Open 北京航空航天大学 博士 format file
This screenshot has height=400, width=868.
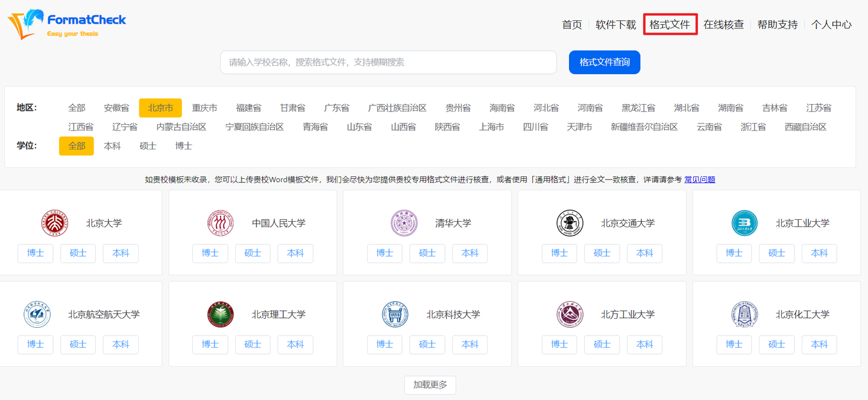tap(36, 345)
